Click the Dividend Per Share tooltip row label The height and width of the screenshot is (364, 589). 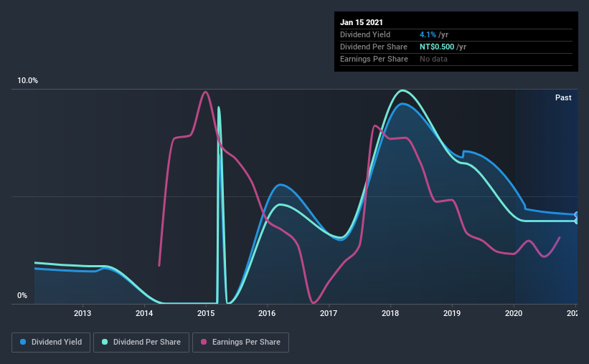pos(374,47)
